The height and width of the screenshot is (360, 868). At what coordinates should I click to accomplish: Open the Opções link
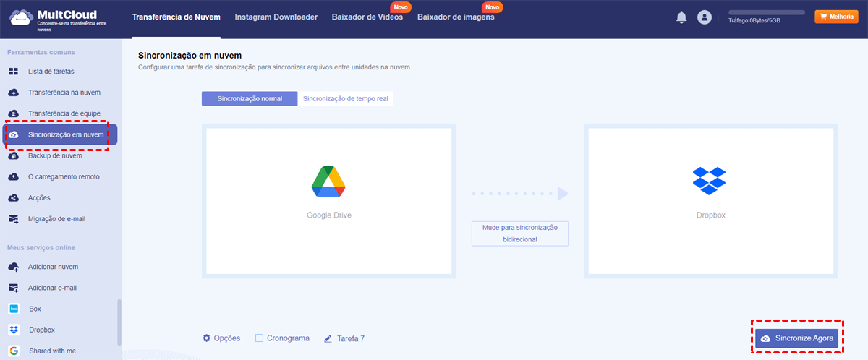click(227, 338)
